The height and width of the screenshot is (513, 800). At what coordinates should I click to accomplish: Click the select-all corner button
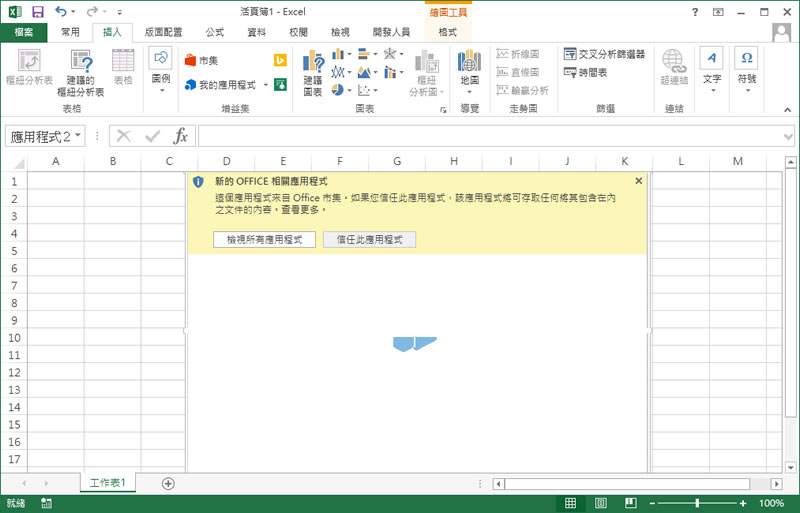pyautogui.click(x=18, y=163)
